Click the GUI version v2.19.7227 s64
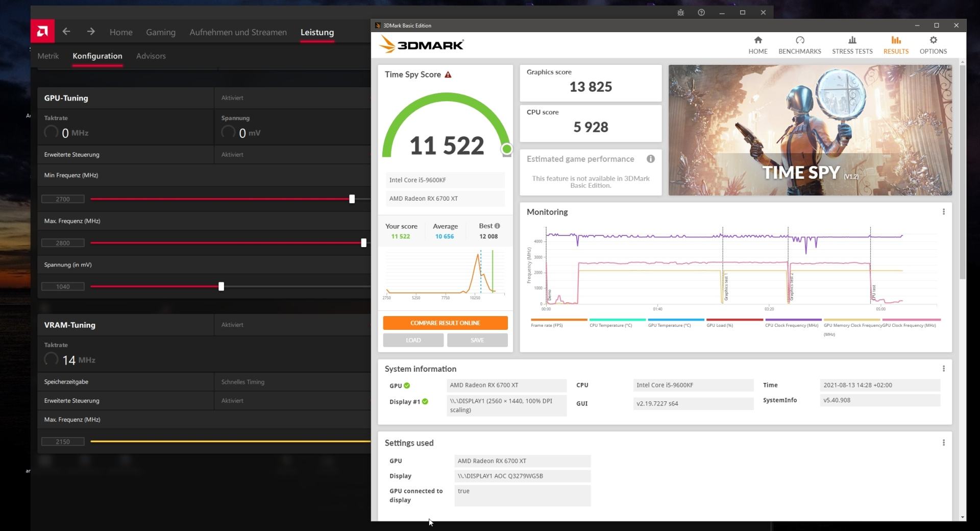This screenshot has width=980, height=531. click(693, 403)
